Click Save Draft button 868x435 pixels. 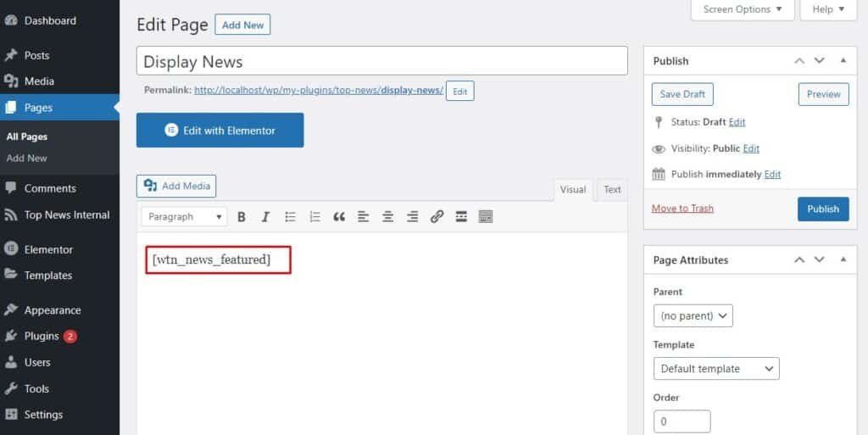[682, 94]
